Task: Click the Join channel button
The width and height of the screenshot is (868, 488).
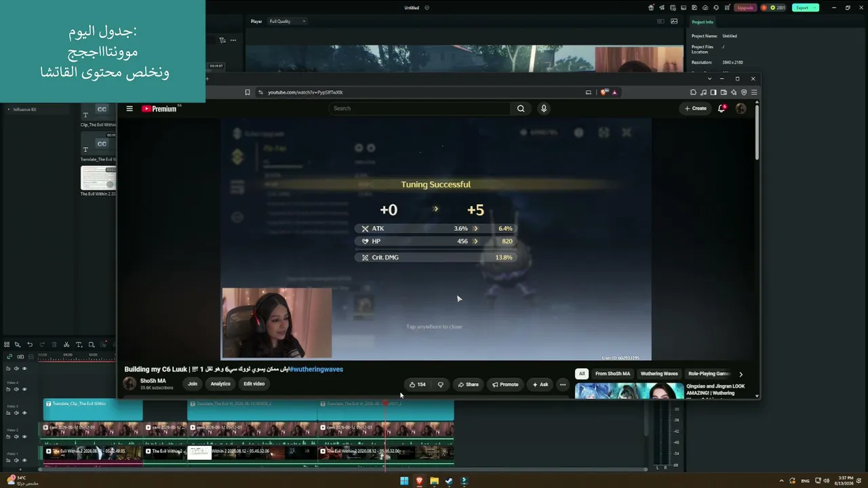Action: (x=193, y=384)
